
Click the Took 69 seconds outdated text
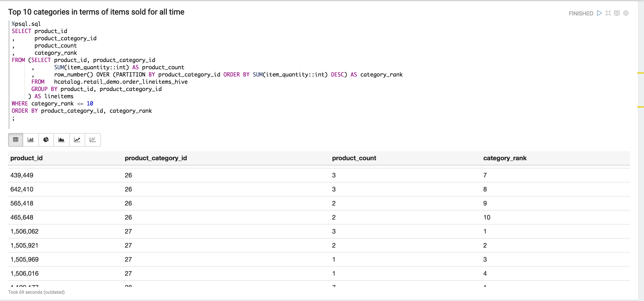coord(36,292)
